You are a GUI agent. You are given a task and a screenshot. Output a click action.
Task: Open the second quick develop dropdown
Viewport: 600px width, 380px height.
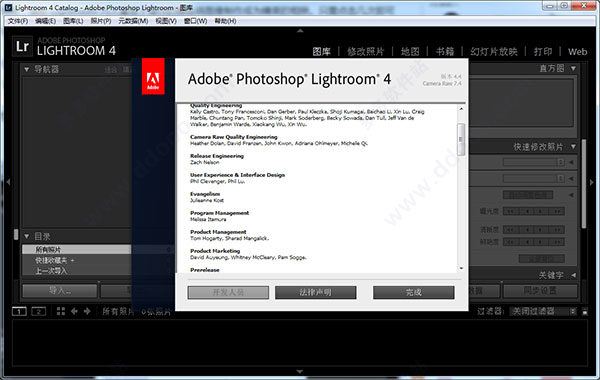coord(534,178)
